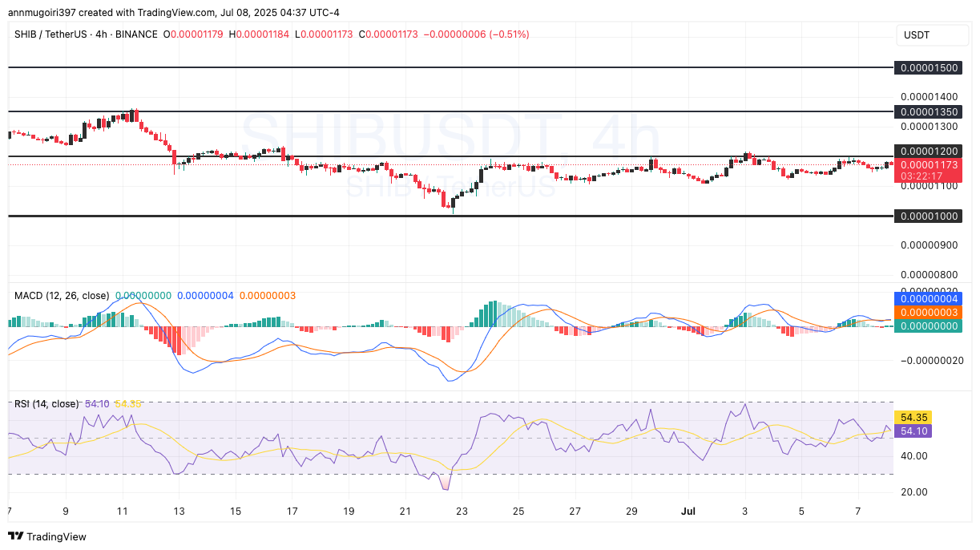
Task: Click the 0.00001200 price level label
Action: 927,152
